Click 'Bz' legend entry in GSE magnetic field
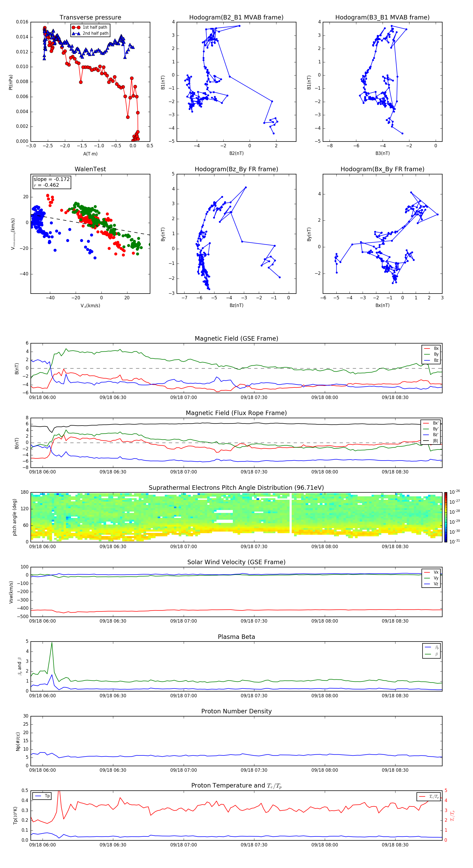 431,360
